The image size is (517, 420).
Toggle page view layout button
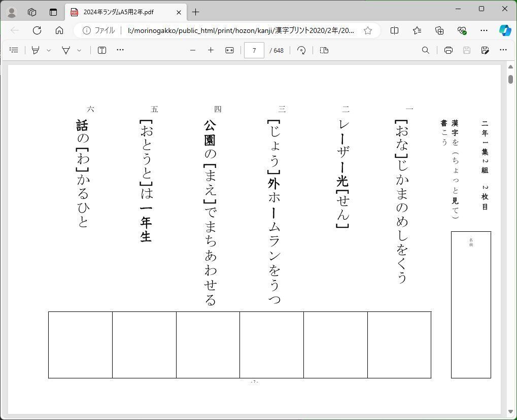click(324, 50)
